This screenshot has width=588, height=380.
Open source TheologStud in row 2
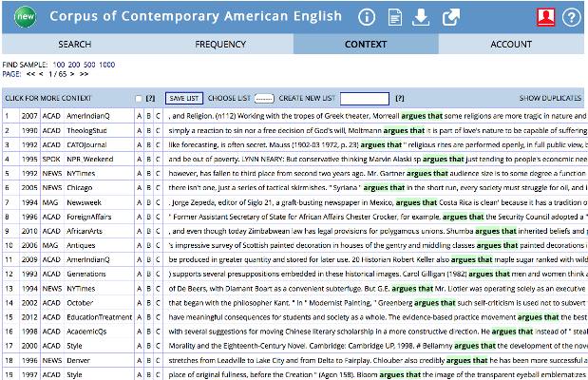(x=86, y=131)
